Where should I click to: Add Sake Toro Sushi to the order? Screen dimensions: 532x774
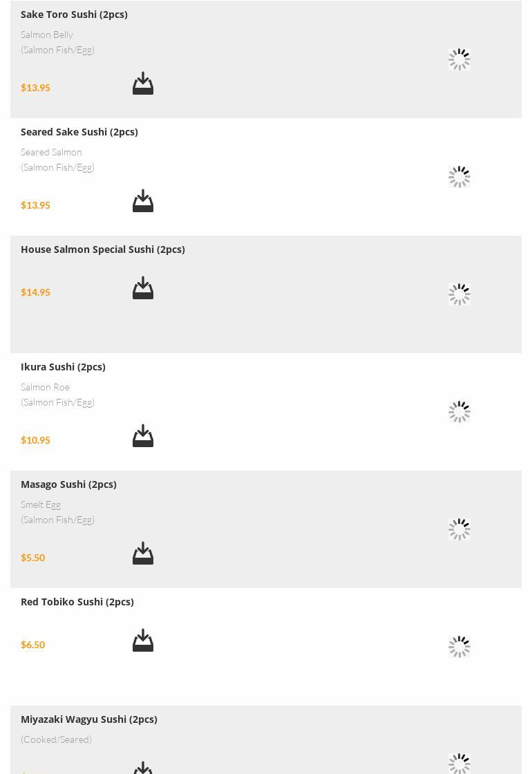click(x=143, y=84)
